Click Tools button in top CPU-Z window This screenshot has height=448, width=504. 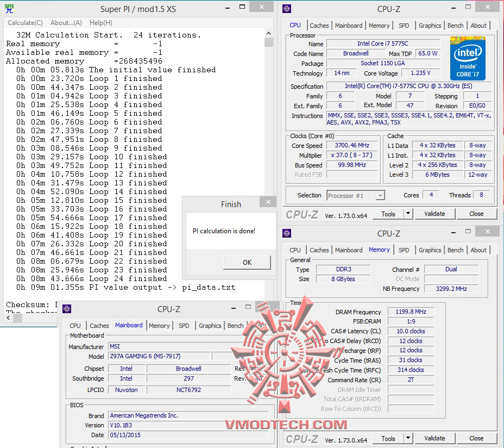coord(388,214)
